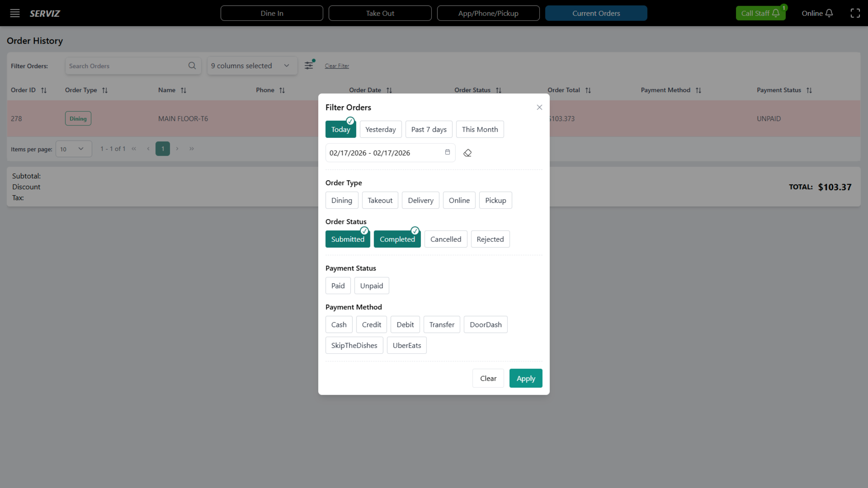
Task: Open the hamburger navigation menu
Action: [14, 13]
